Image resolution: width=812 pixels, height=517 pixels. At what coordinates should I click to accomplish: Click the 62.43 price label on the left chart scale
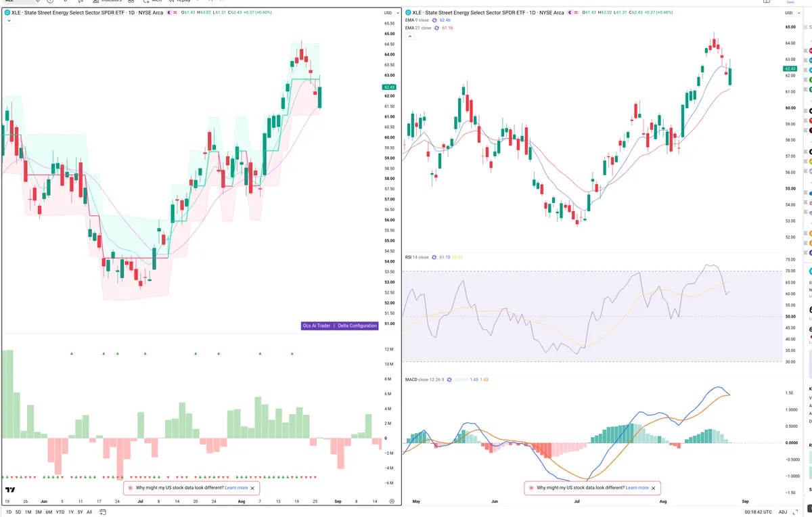click(390, 87)
